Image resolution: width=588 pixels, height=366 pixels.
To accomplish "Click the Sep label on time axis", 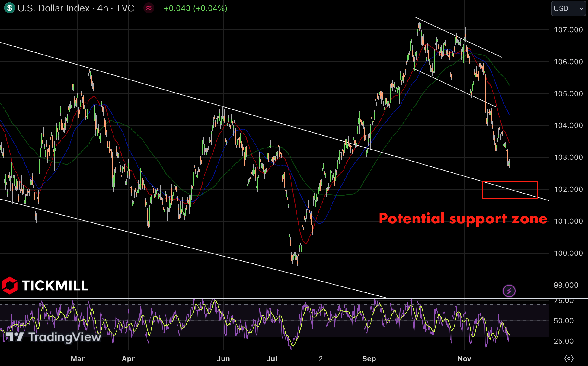I will (x=369, y=358).
